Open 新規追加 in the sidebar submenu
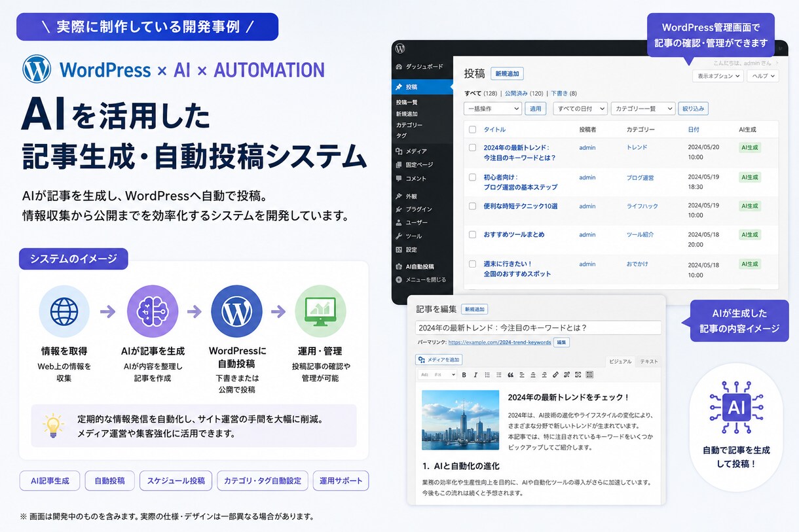Image resolution: width=799 pixels, height=532 pixels. pos(407,114)
